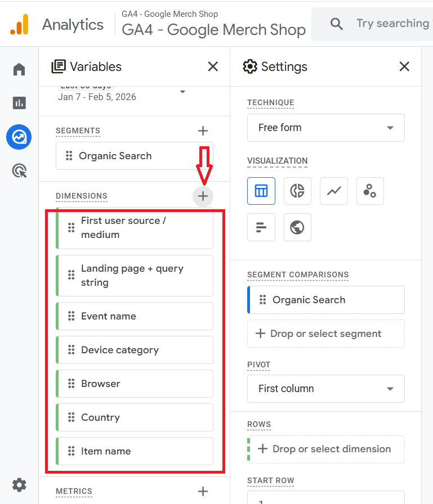Click drag handle of Device category dimension
The width and height of the screenshot is (433, 504).
71,350
